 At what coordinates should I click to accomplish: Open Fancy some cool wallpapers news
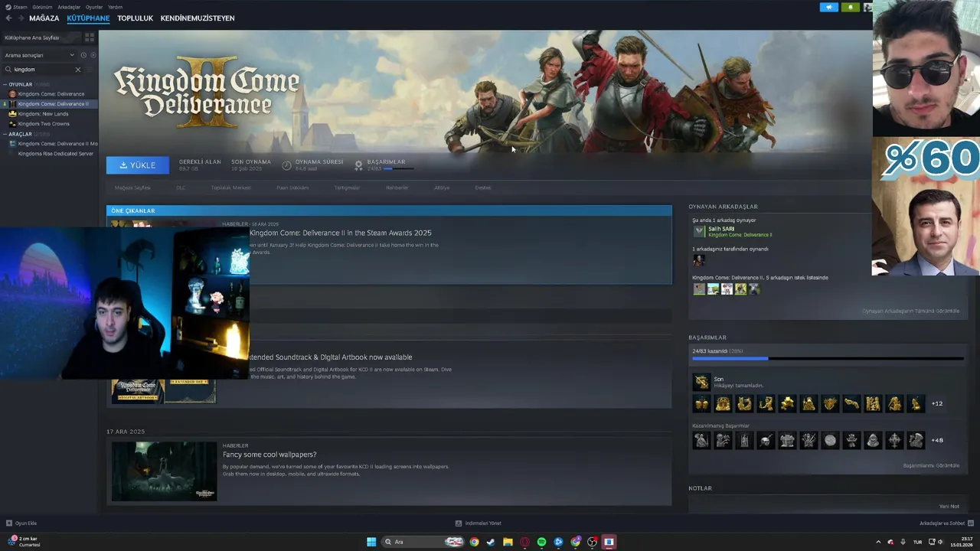pyautogui.click(x=269, y=455)
